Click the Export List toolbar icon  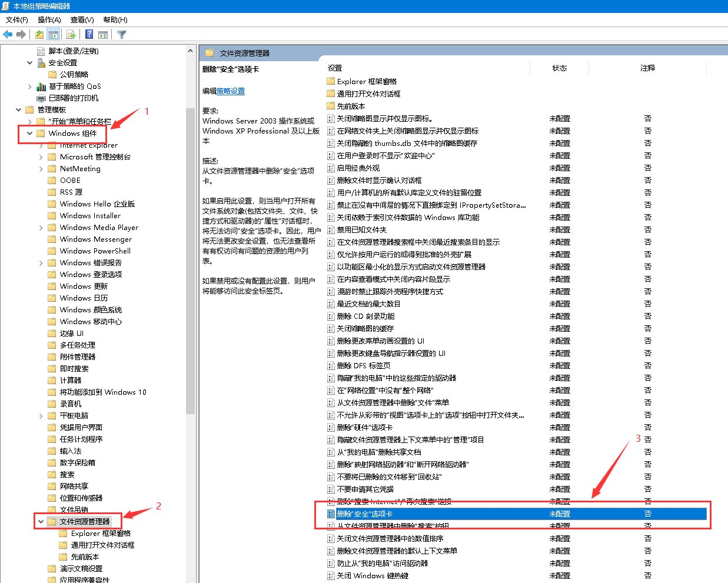pos(70,34)
